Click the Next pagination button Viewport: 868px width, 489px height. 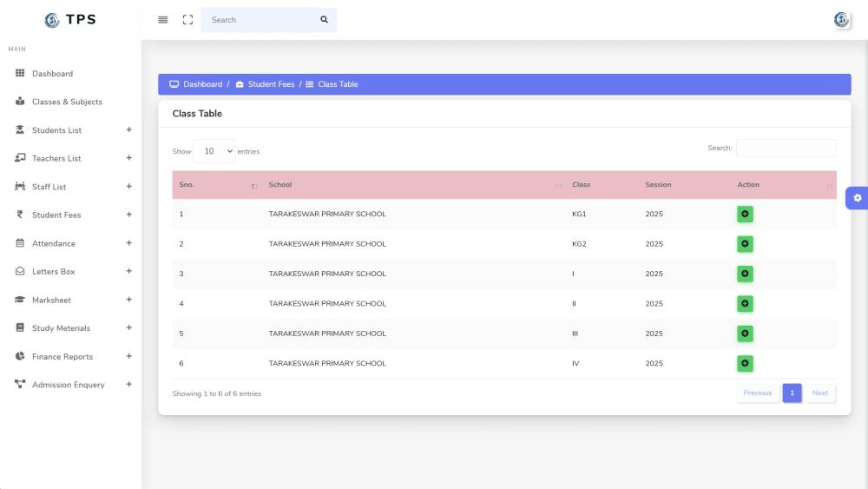click(x=820, y=393)
